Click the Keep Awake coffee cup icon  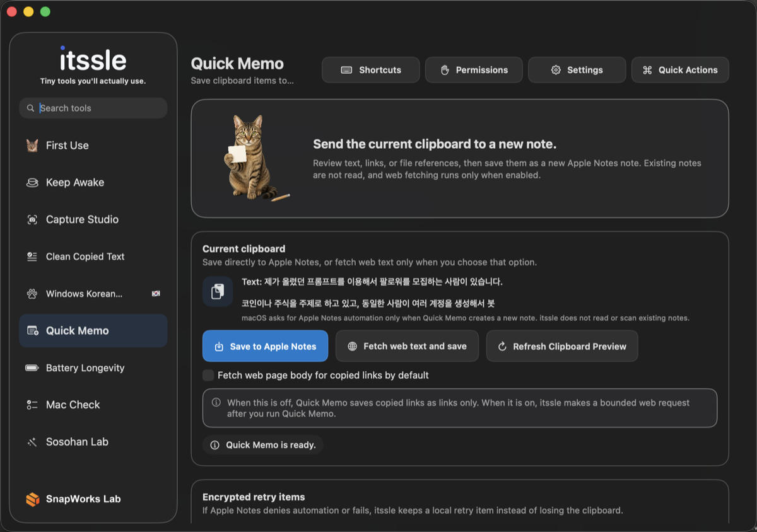coord(32,183)
